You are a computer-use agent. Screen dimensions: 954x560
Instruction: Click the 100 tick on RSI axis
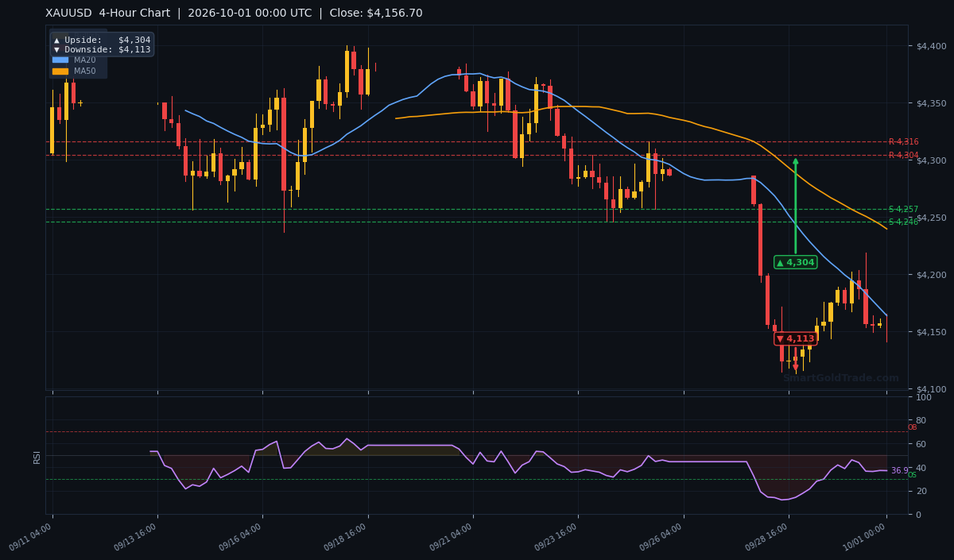pos(922,397)
